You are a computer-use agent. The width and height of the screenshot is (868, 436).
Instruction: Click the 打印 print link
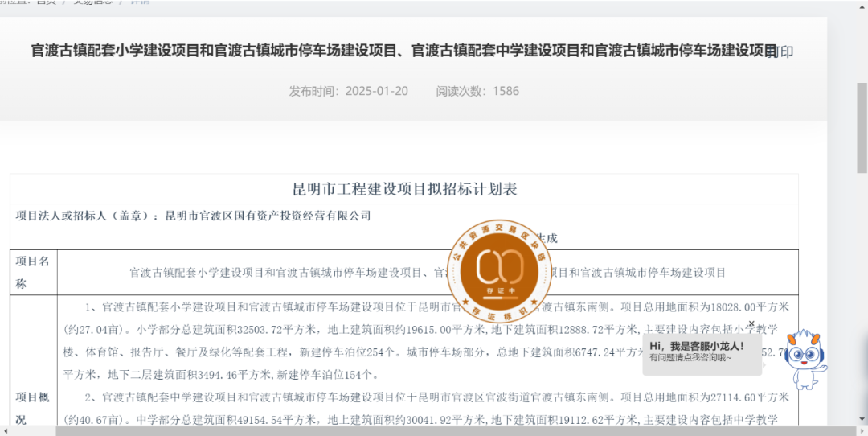[780, 52]
